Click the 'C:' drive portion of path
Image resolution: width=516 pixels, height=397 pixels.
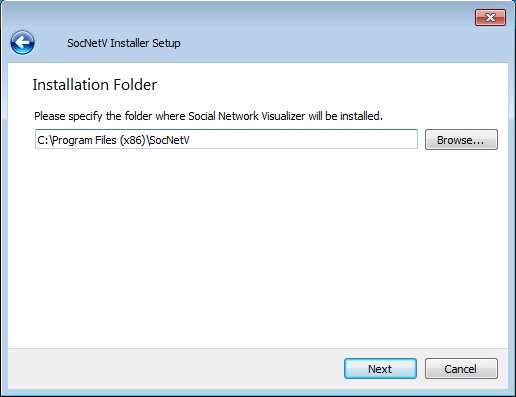(43, 140)
